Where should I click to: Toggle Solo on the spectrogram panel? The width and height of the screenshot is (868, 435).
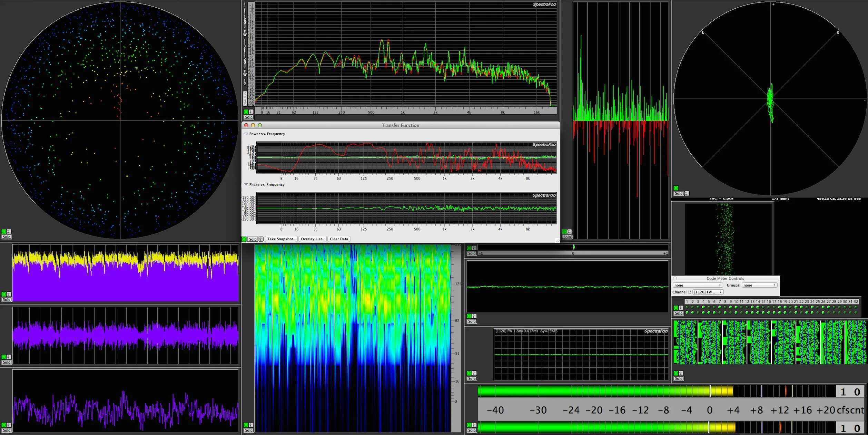(x=249, y=430)
